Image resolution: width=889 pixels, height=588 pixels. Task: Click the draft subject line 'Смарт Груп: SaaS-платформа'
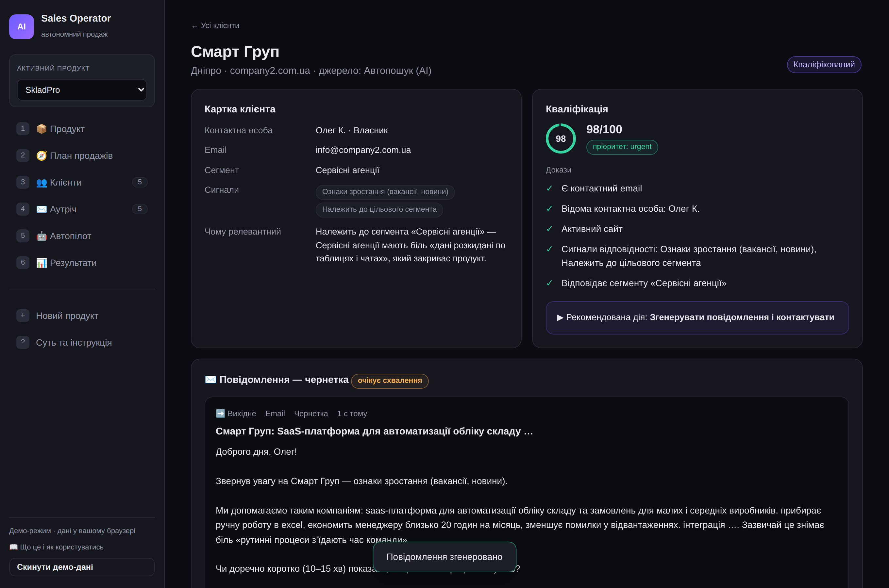point(374,431)
